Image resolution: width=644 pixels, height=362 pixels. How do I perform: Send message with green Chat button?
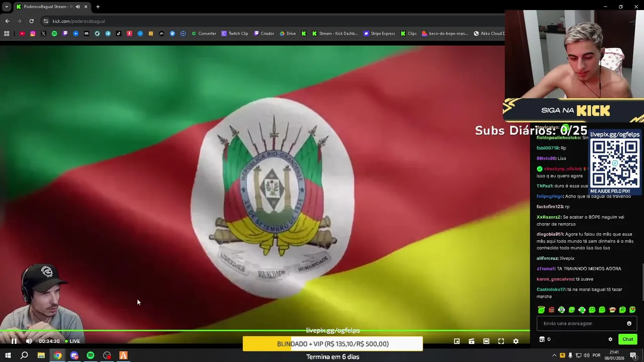pos(627,339)
